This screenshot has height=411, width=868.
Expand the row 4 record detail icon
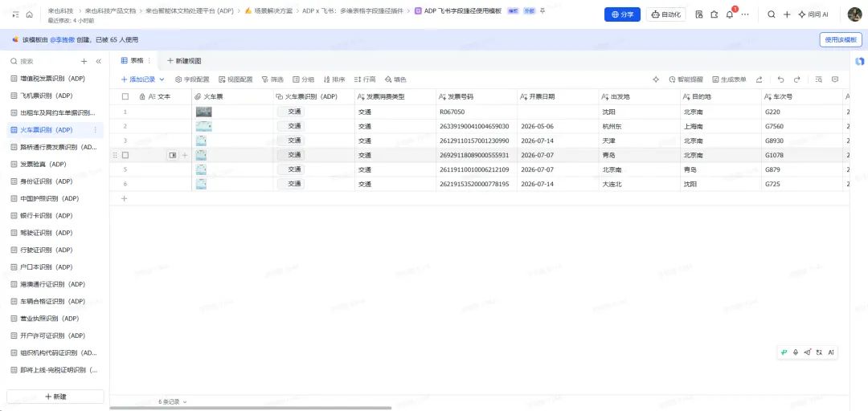click(x=172, y=156)
